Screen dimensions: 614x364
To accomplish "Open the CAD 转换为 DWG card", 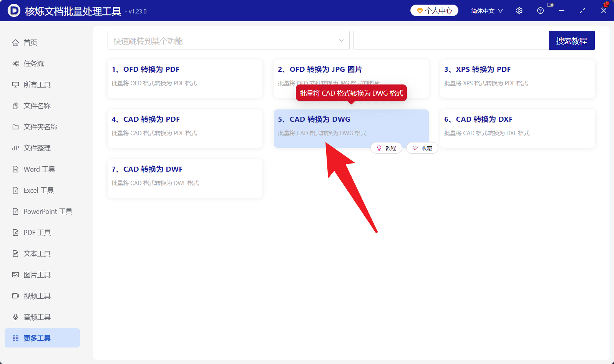I will pos(351,129).
